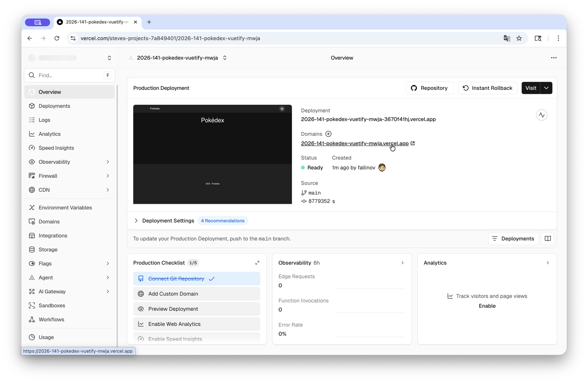Viewport: 588px width, 383px height.
Task: Open the documentation book icon
Action: point(548,239)
